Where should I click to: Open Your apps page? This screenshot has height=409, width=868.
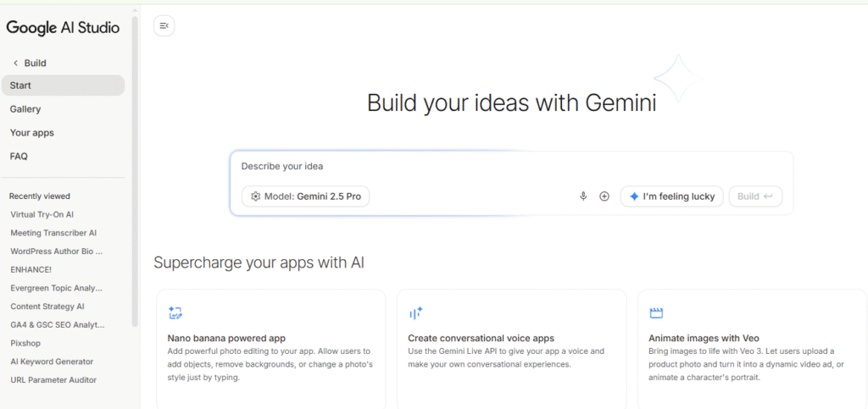[32, 133]
